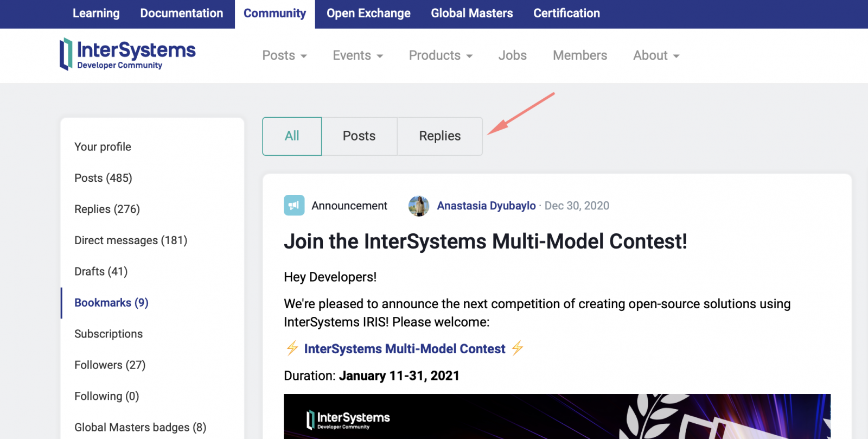Viewport: 868px width, 439px height.
Task: Click the Dec 30, 2020 date
Action: (x=577, y=206)
